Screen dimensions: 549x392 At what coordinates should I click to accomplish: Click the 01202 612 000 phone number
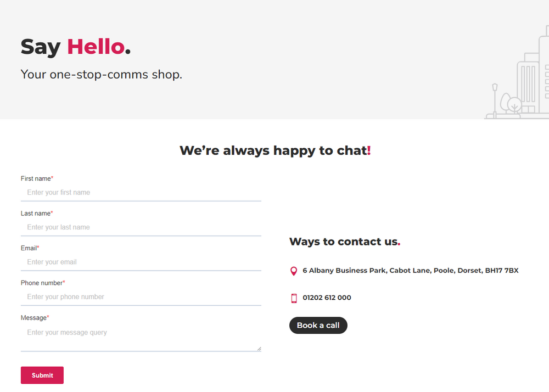327,298
